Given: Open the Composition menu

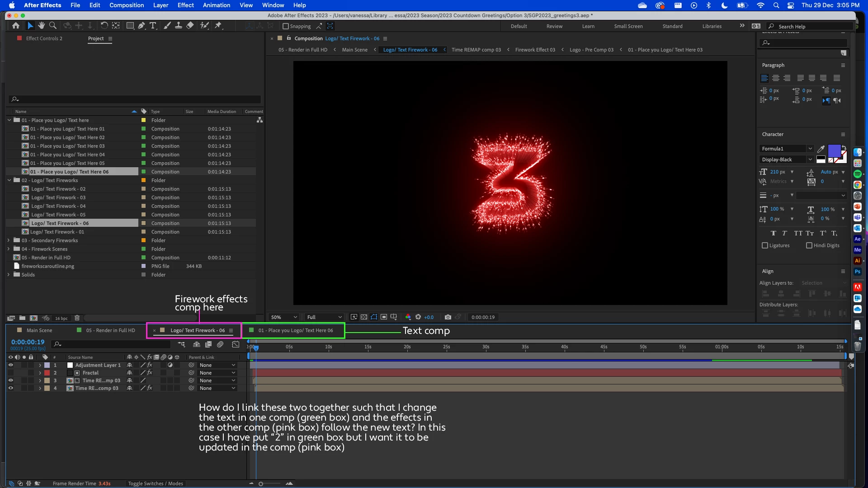Looking at the screenshot, I should tap(126, 5).
